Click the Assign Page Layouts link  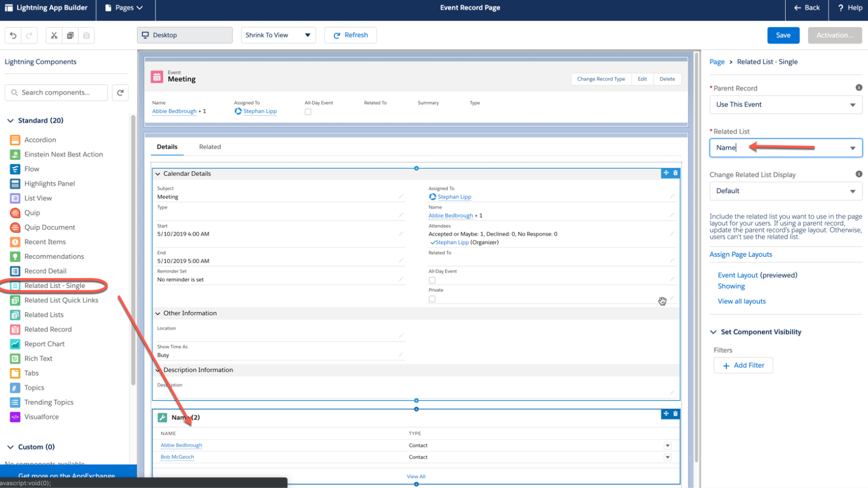pyautogui.click(x=741, y=254)
